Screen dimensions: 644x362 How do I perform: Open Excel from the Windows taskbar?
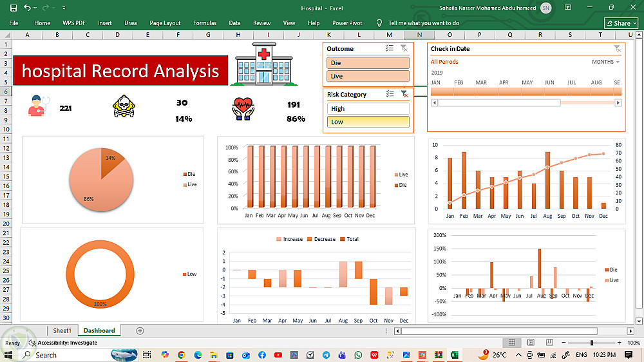coord(455,355)
